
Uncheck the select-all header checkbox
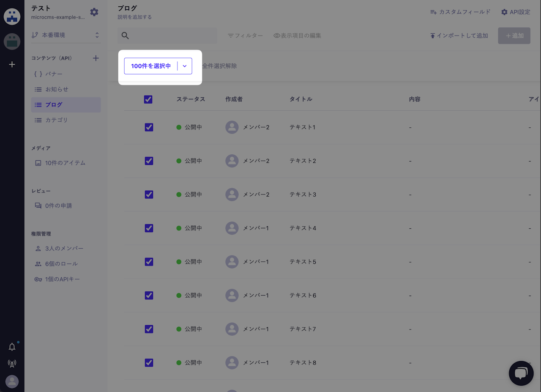[x=148, y=99]
